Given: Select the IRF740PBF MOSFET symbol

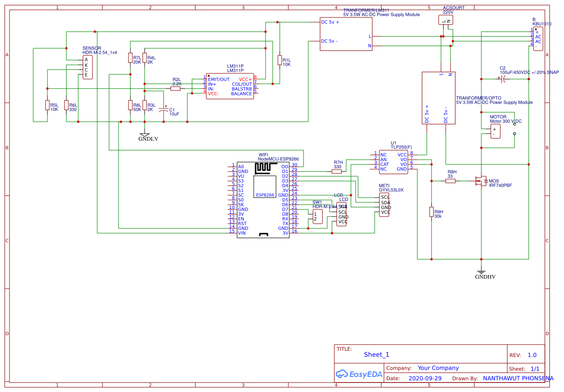Looking at the screenshot, I should tap(480, 182).
